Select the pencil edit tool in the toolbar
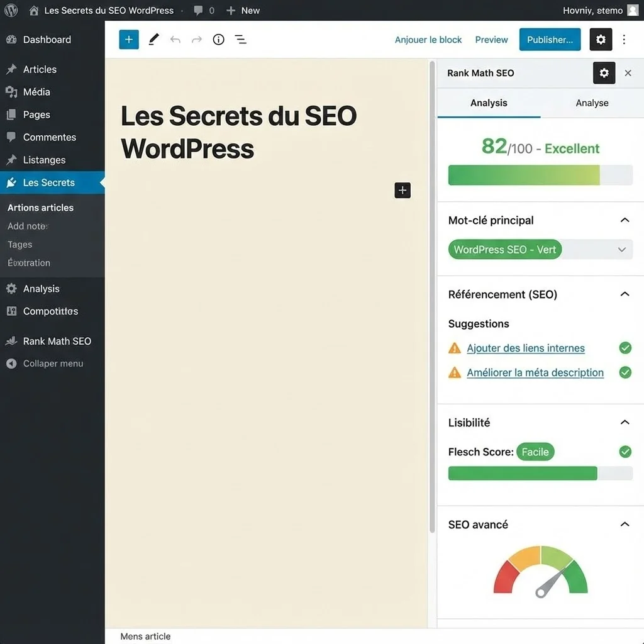The width and height of the screenshot is (644, 644). pos(153,39)
